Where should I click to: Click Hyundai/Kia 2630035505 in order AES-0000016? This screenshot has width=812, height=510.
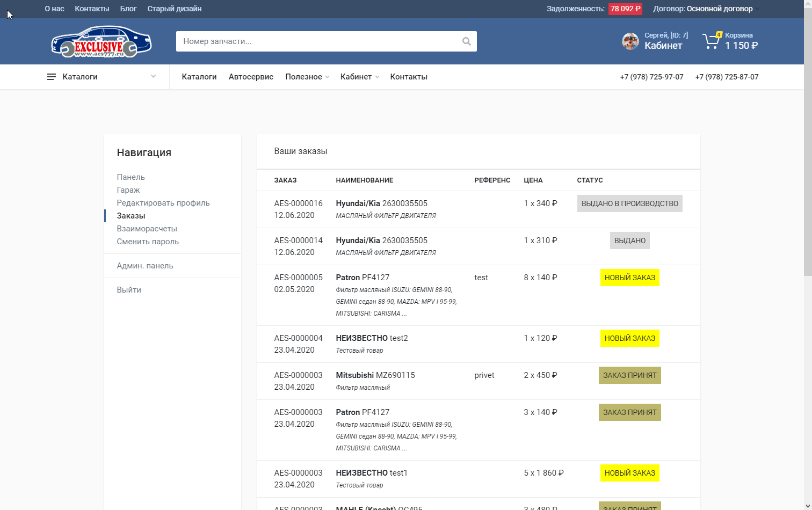point(381,203)
